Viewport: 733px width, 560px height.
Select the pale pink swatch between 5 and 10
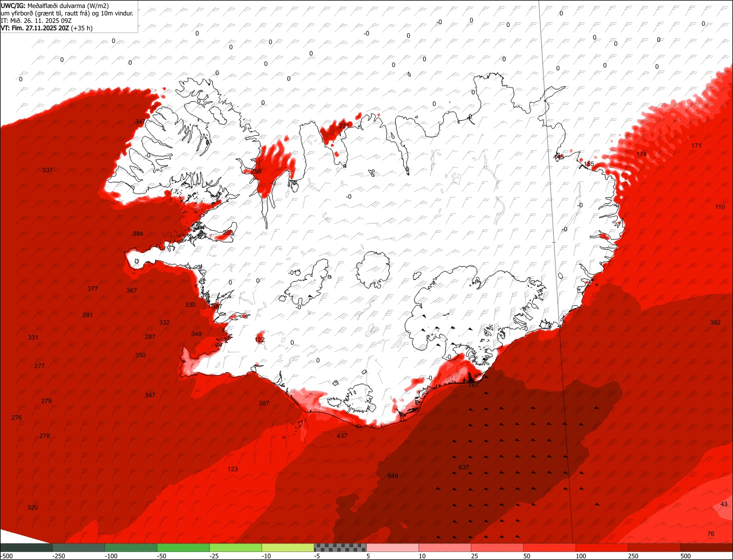[392, 547]
